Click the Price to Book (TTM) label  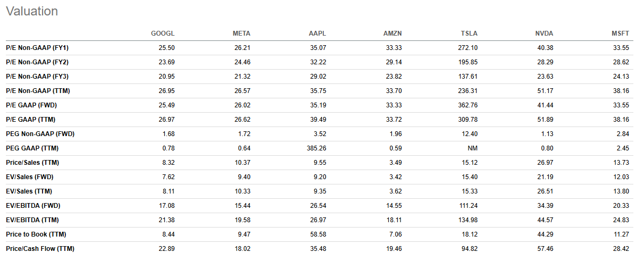pyautogui.click(x=36, y=234)
